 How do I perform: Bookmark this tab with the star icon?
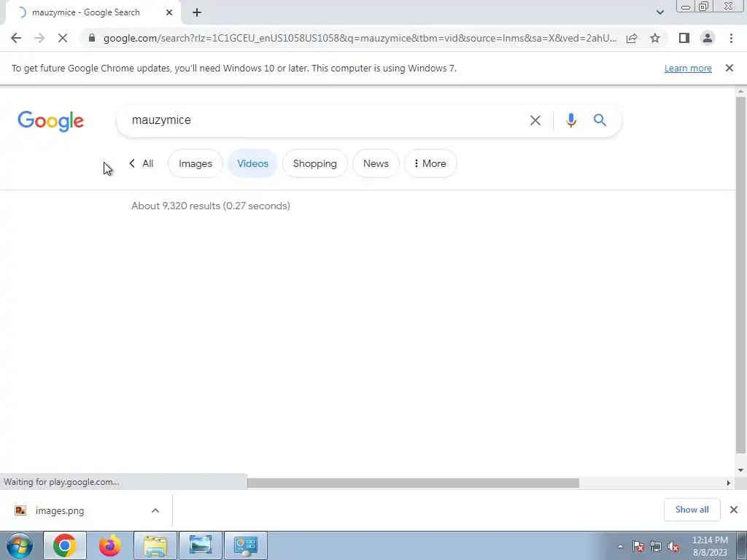pyautogui.click(x=655, y=38)
